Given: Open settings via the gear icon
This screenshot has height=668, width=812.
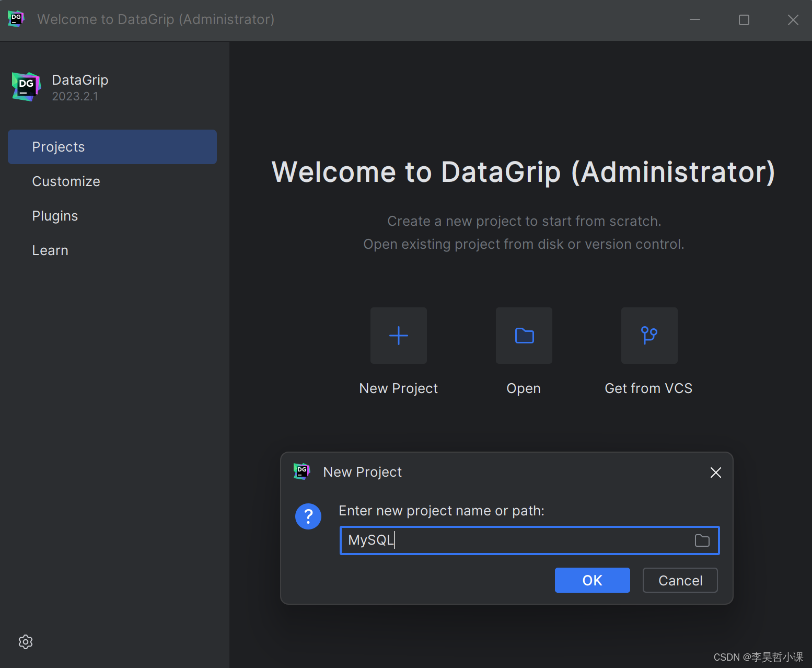Looking at the screenshot, I should [x=26, y=642].
